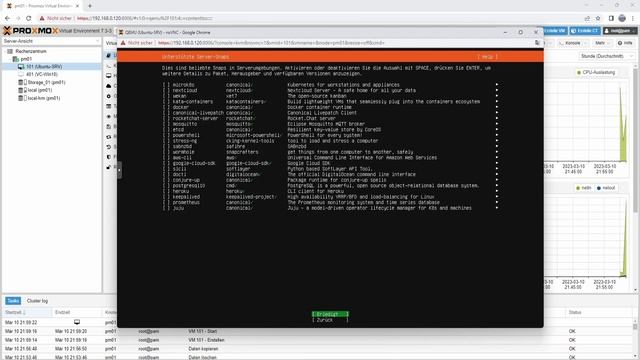The image size is (640, 360).
Task: Toggle the mosquitto snap checkbox
Action: click(x=166, y=124)
